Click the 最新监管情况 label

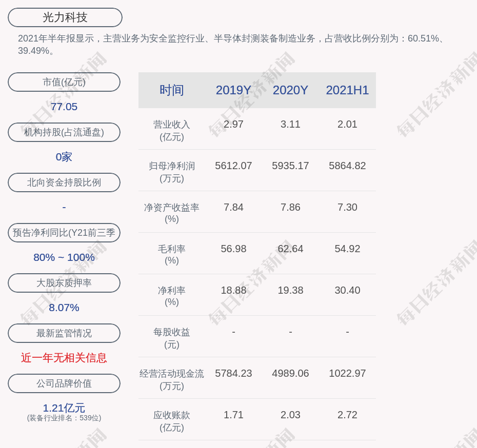tap(64, 333)
